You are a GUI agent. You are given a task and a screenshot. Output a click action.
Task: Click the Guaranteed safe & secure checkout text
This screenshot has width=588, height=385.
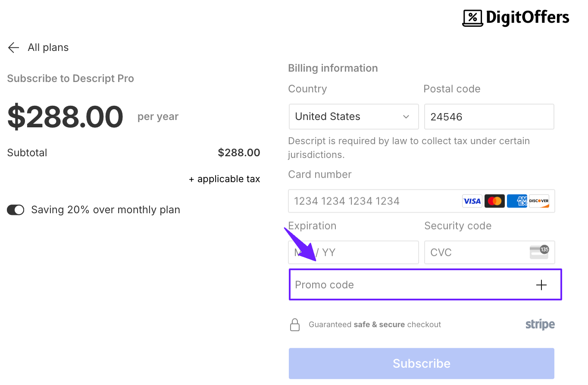(375, 325)
